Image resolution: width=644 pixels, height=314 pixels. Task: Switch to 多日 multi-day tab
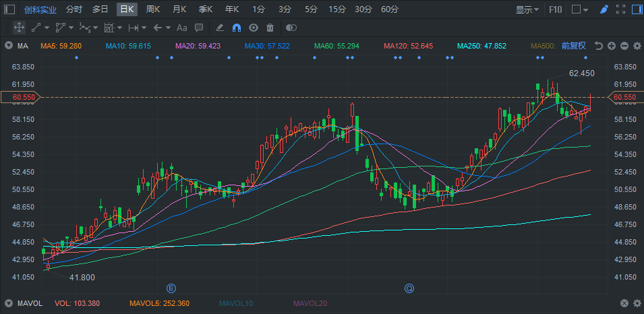point(100,9)
